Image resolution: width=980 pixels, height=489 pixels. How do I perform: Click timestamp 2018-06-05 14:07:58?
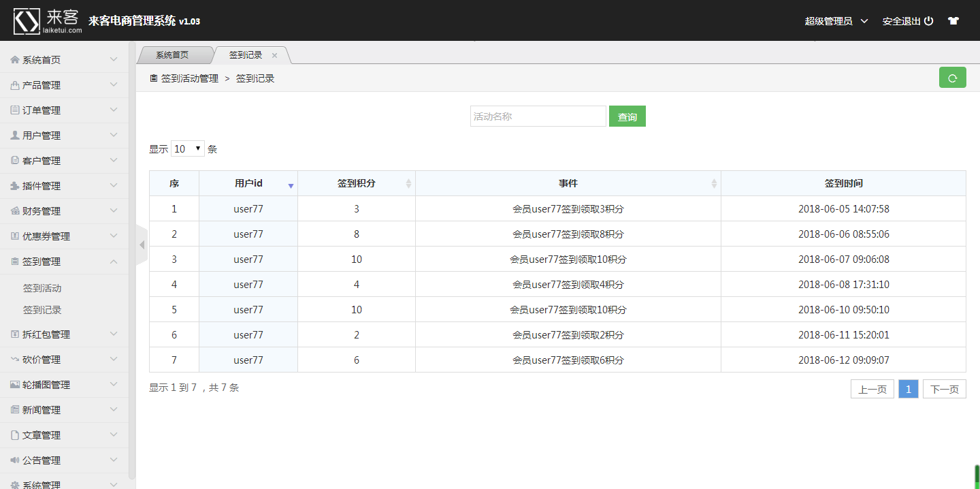coord(844,209)
